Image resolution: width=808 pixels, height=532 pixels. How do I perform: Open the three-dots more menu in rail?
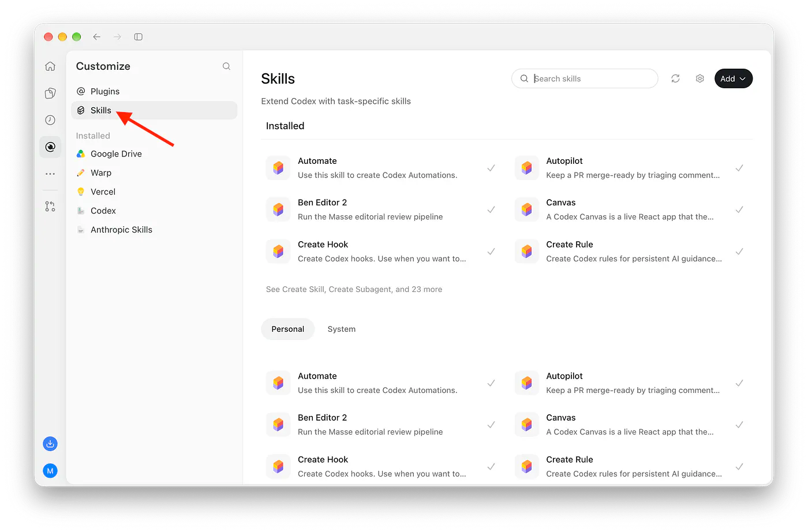coord(50,174)
